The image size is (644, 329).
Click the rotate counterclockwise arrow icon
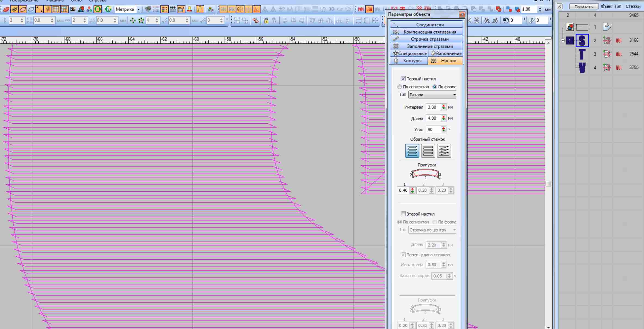point(506,20)
